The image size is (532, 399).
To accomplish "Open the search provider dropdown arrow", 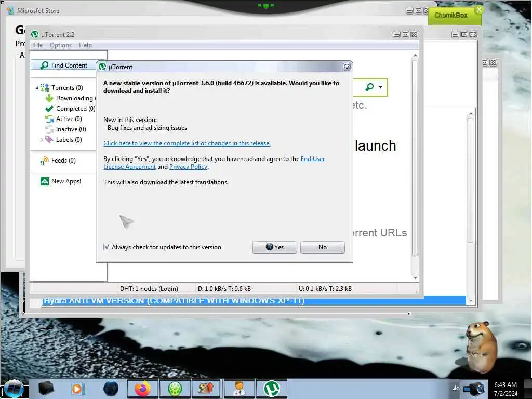I will click(381, 87).
